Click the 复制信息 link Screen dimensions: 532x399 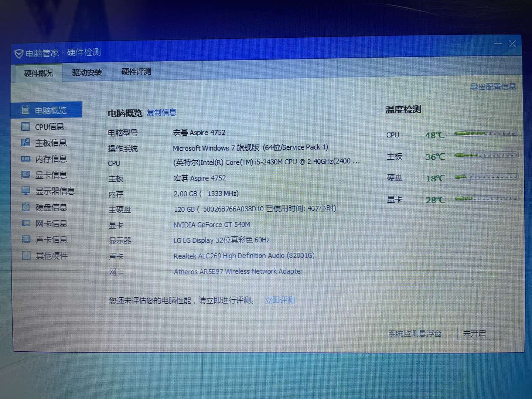tap(161, 112)
